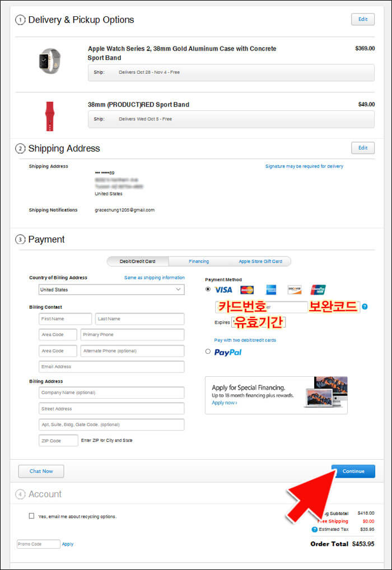Image resolution: width=392 pixels, height=570 pixels.
Task: Click the Area Code field beside Alternate Phone
Action: (x=58, y=351)
